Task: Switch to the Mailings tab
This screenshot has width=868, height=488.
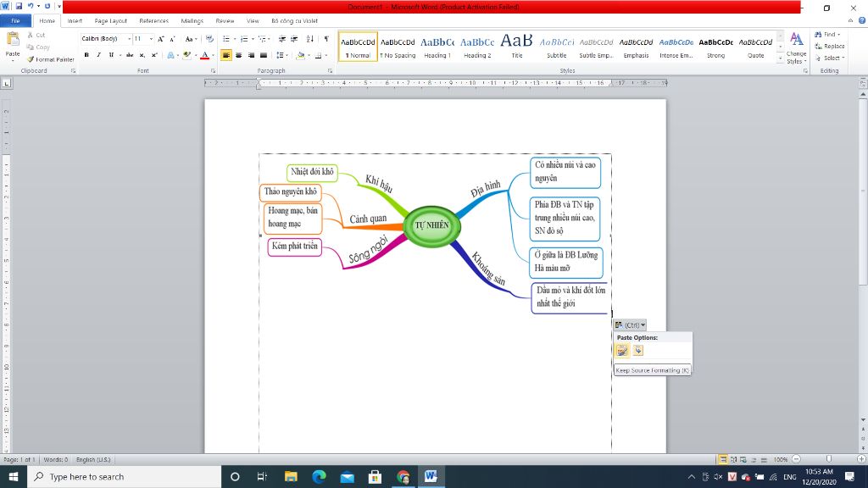Action: click(x=192, y=21)
